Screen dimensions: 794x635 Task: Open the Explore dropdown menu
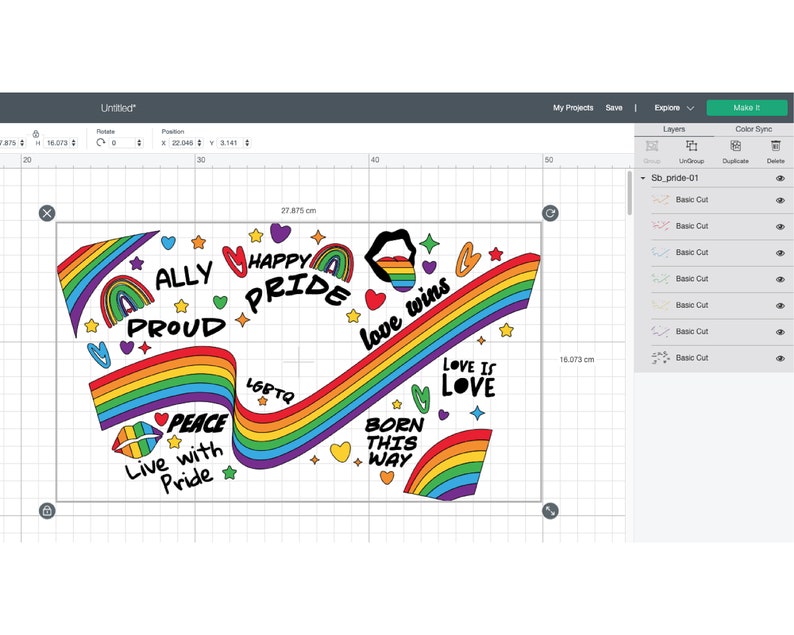tap(673, 108)
